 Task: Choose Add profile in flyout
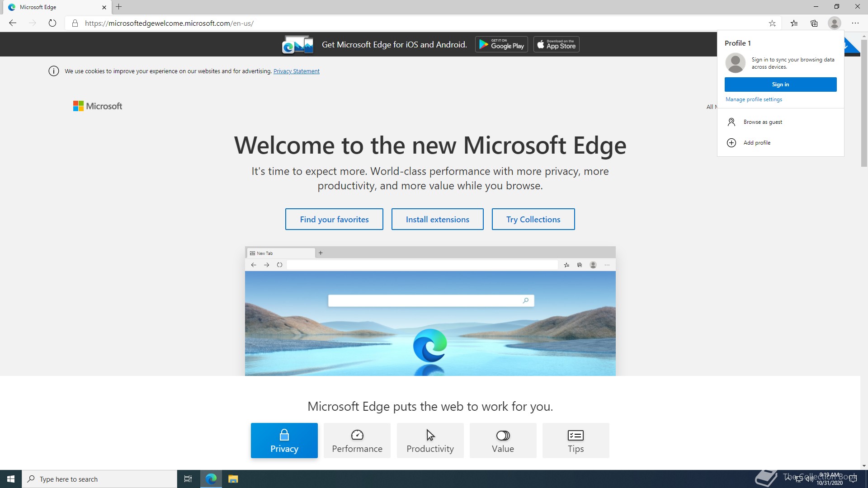point(756,143)
